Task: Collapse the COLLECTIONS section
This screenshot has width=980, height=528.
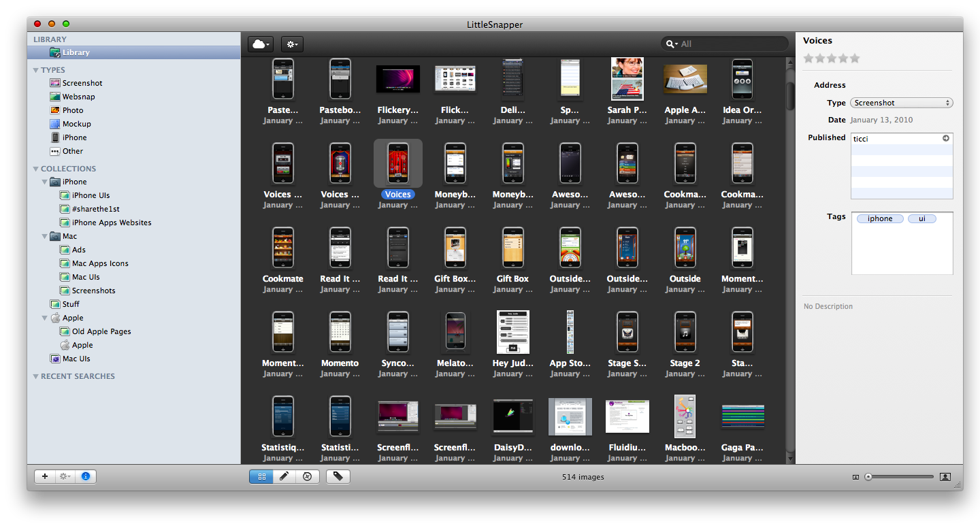Action: pyautogui.click(x=35, y=169)
